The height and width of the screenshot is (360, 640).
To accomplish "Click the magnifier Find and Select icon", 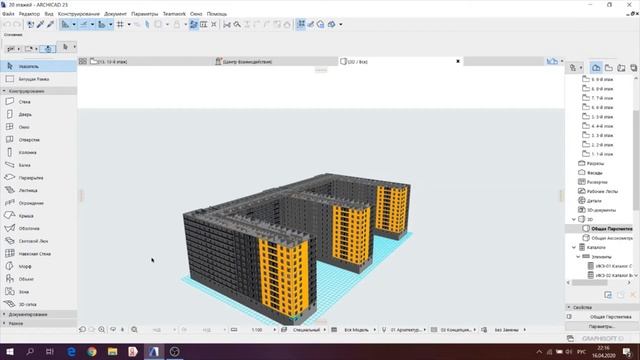I will [x=237, y=24].
